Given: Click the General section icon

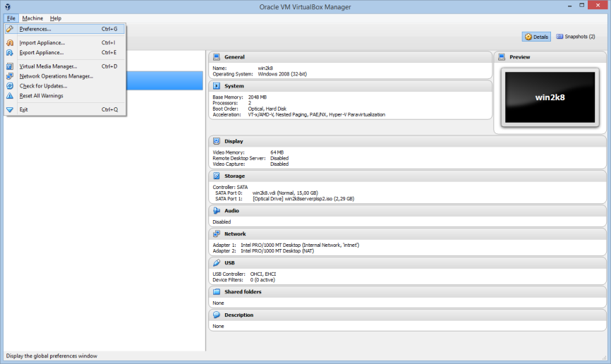Looking at the screenshot, I should click(x=217, y=57).
